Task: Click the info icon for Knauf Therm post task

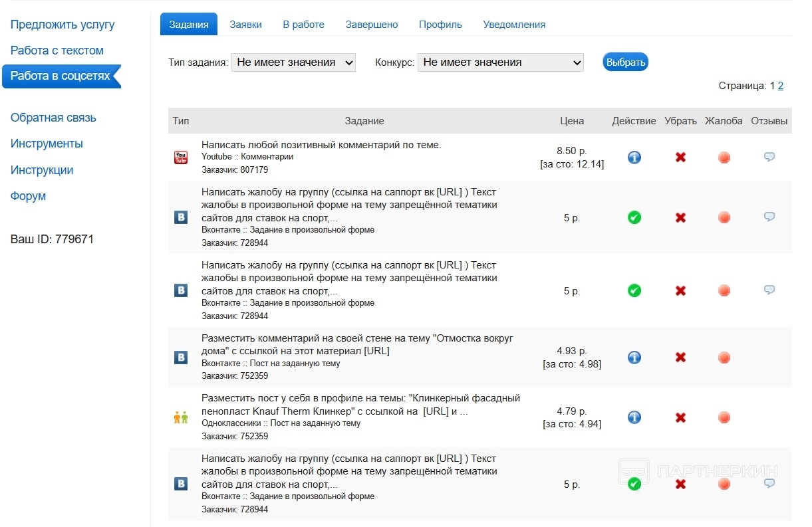Action: [x=634, y=417]
